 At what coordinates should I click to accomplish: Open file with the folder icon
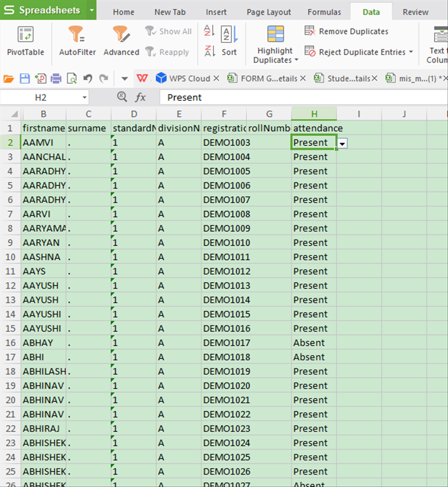pos(9,79)
